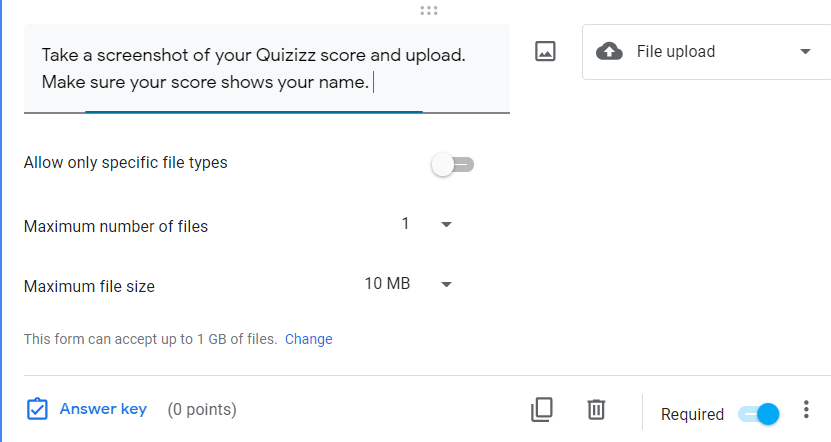Click the Required label text
831x442 pixels.
692,414
